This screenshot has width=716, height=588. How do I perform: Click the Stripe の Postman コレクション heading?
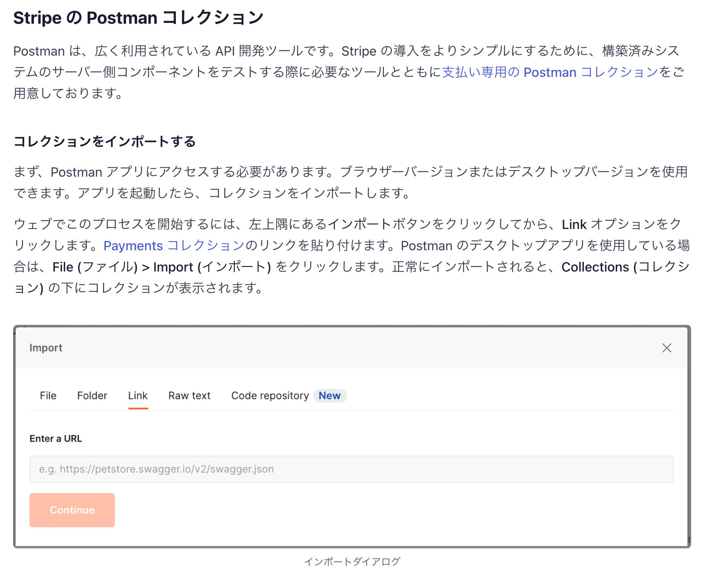[x=138, y=17]
